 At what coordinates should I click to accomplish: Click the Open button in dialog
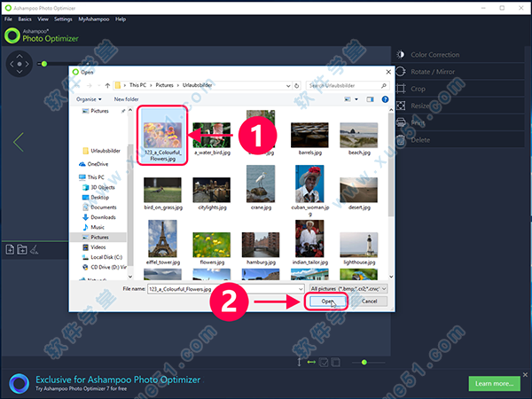327,301
